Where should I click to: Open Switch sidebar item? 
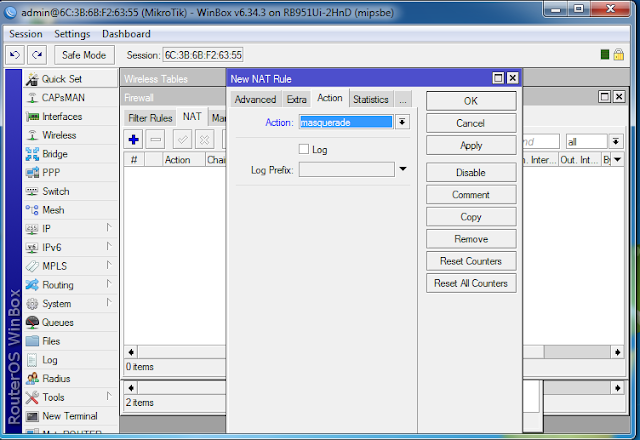[70, 191]
